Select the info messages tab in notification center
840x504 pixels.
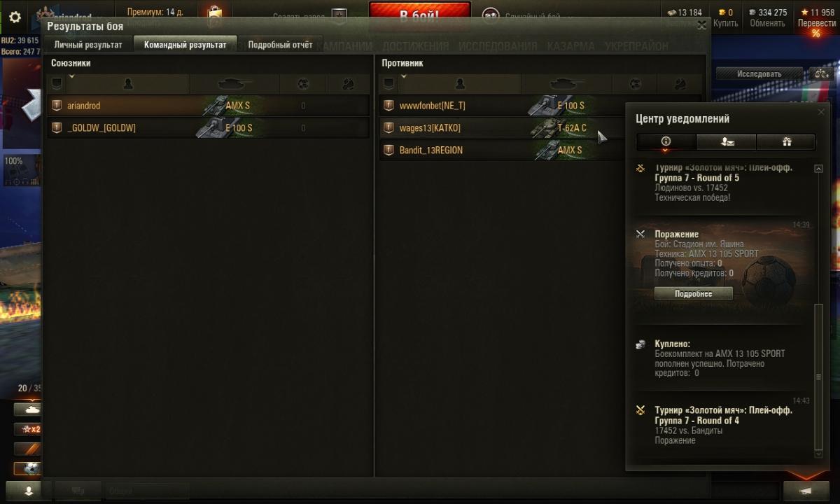[666, 141]
